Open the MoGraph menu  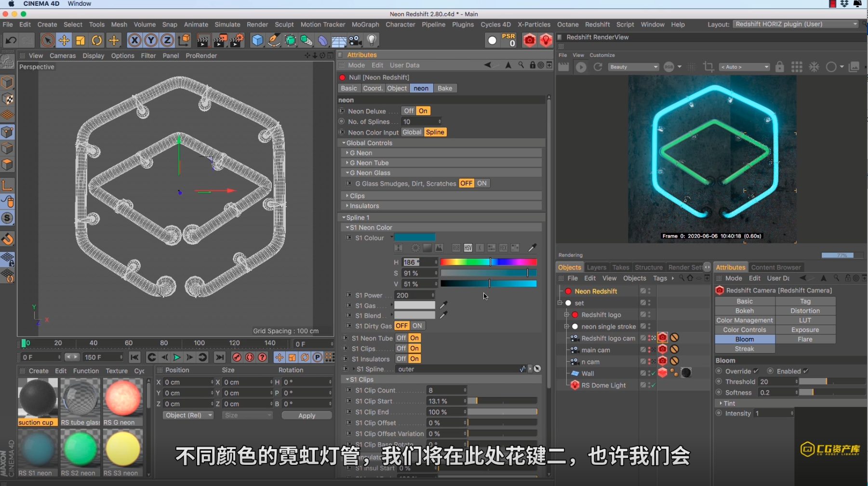point(365,24)
